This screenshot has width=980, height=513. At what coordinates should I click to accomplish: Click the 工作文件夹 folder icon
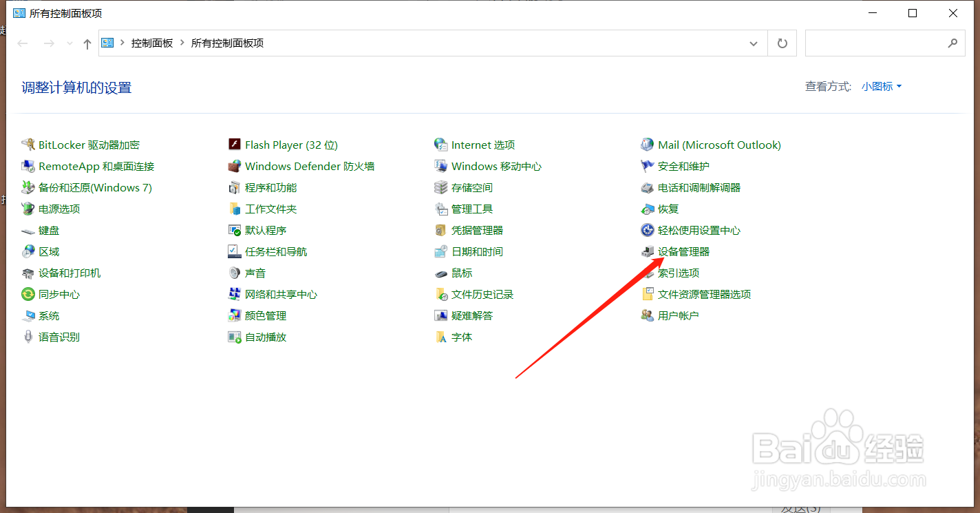(235, 209)
